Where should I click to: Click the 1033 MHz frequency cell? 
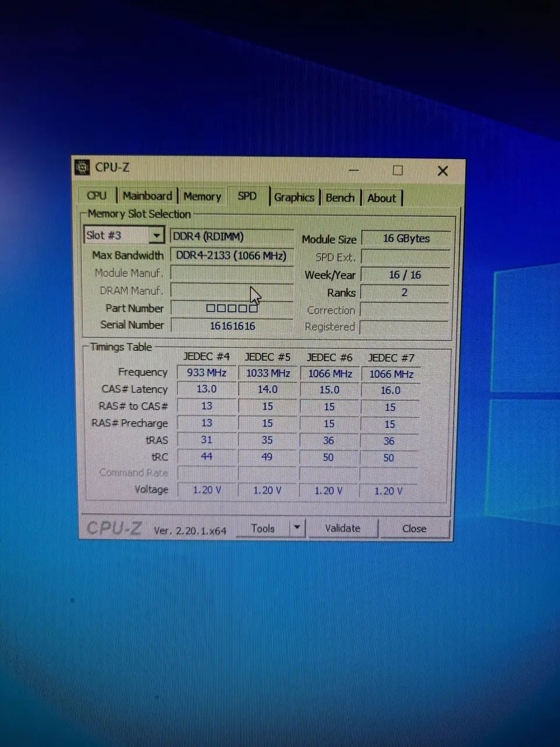tap(268, 373)
